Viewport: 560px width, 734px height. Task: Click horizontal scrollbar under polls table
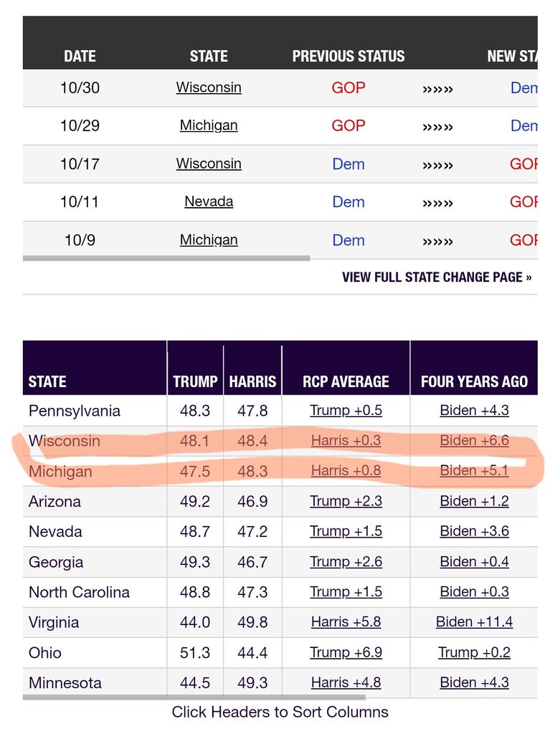pyautogui.click(x=194, y=697)
